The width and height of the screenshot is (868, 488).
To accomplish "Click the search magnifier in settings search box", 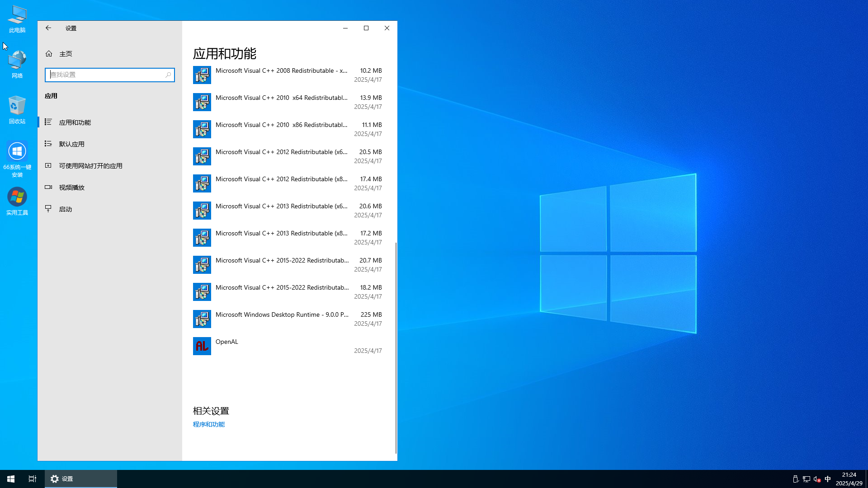I will pos(168,75).
